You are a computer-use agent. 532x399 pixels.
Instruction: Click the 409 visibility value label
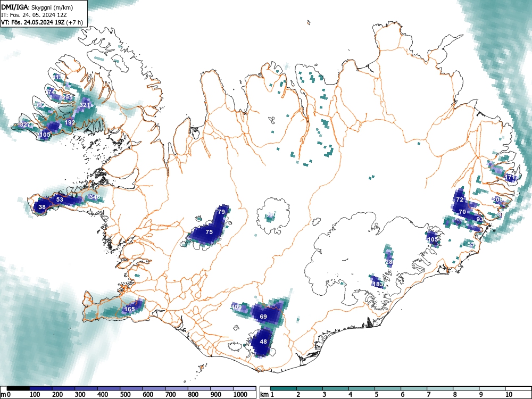point(237,307)
